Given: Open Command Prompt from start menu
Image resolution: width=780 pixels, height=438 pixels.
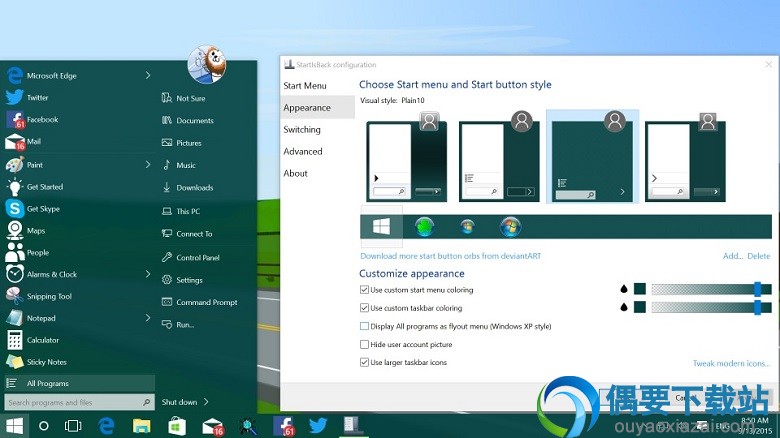Looking at the screenshot, I should click(x=200, y=302).
